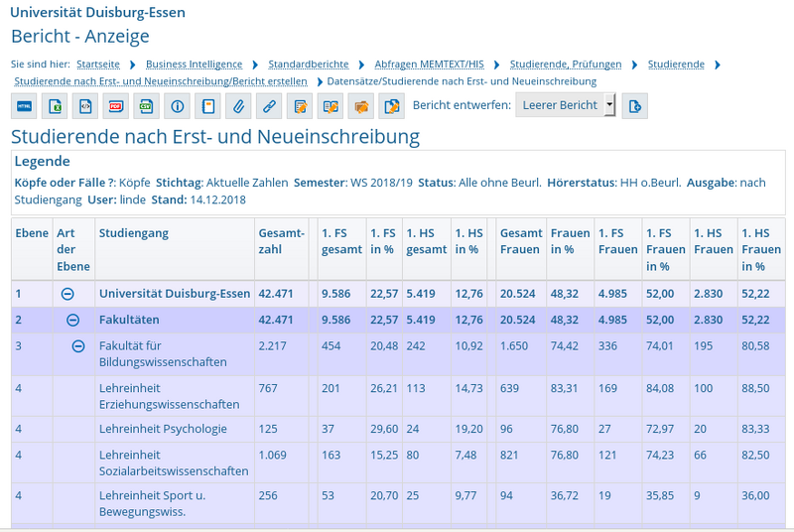Click the value 88,50 in Erziehungswissenschaften row
Viewport: 794px width, 532px height.
(x=755, y=389)
